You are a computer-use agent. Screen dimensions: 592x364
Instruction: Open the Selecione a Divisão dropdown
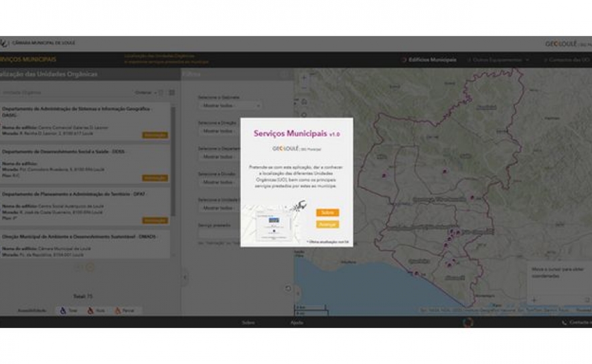coord(219,182)
